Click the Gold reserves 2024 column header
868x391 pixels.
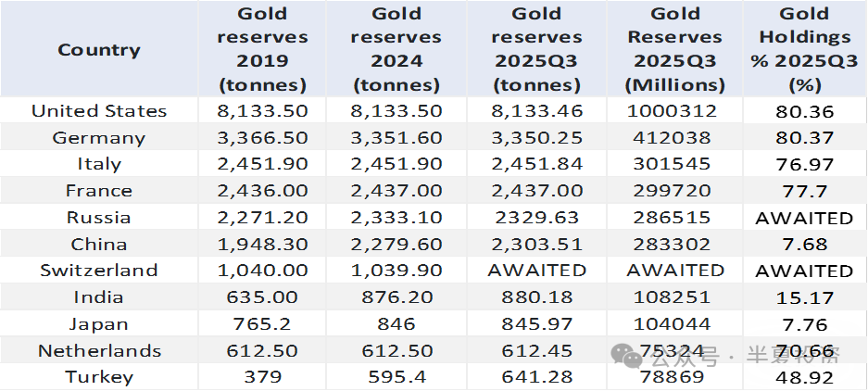396,50
